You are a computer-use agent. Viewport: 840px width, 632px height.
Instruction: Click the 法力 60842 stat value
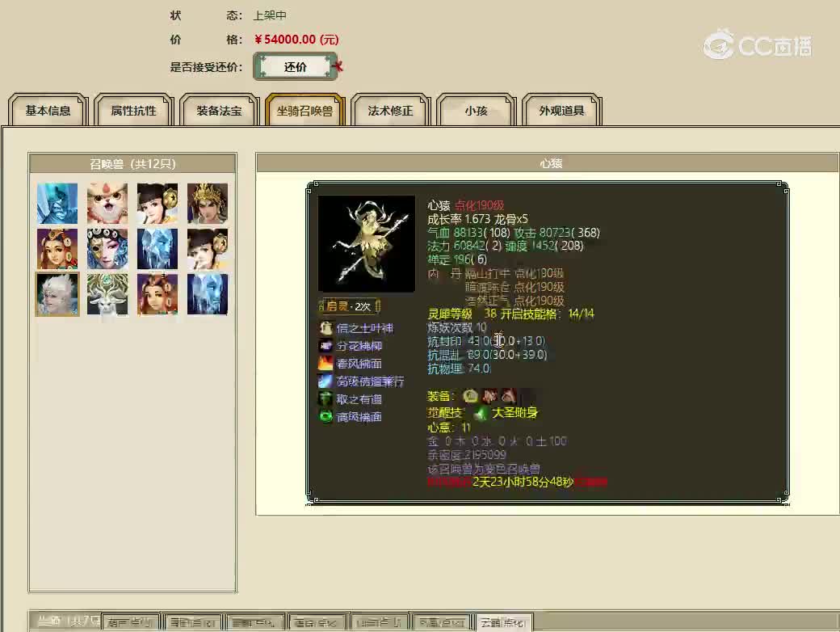[464, 246]
